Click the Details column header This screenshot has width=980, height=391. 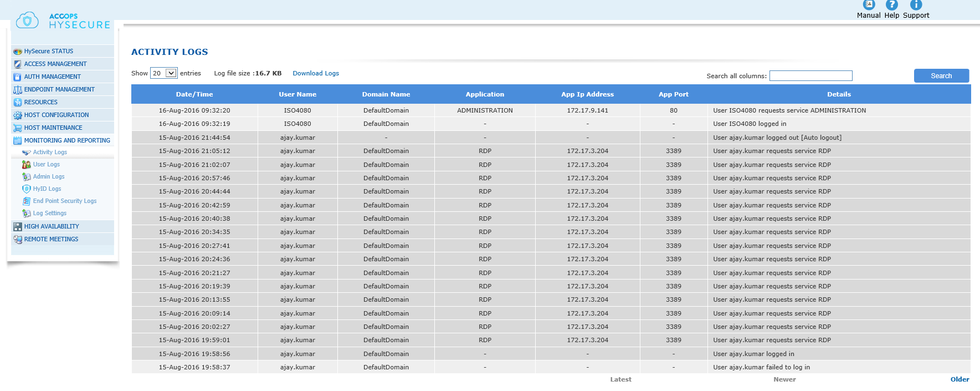point(839,94)
